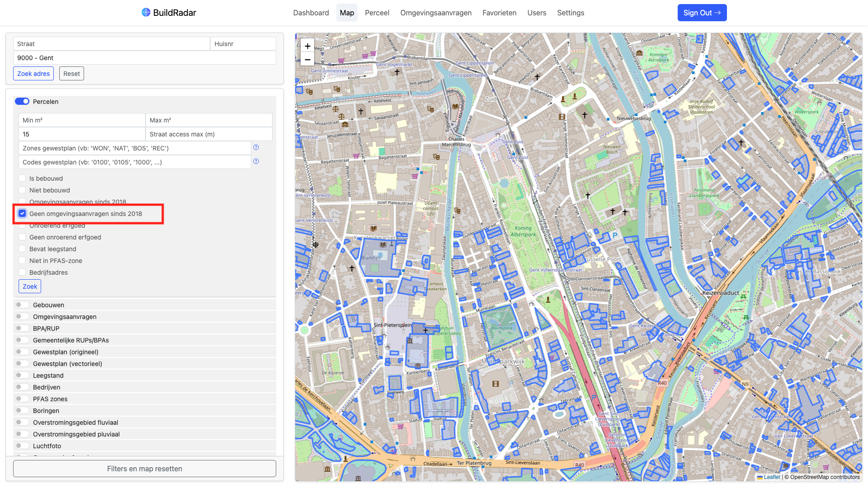Zoom out on the map

(x=307, y=59)
